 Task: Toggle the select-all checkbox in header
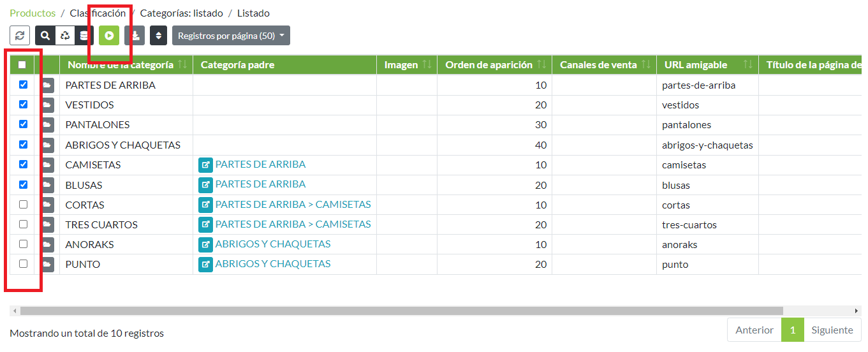(22, 64)
